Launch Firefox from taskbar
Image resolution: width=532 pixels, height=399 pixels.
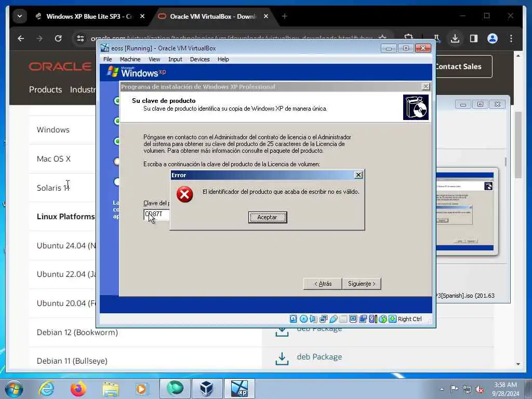(78, 389)
